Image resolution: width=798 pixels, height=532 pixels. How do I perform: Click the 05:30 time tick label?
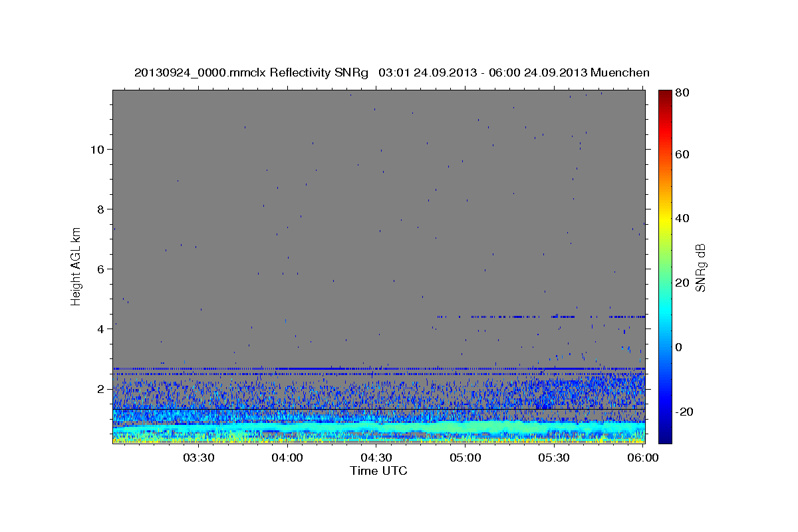[x=554, y=458]
